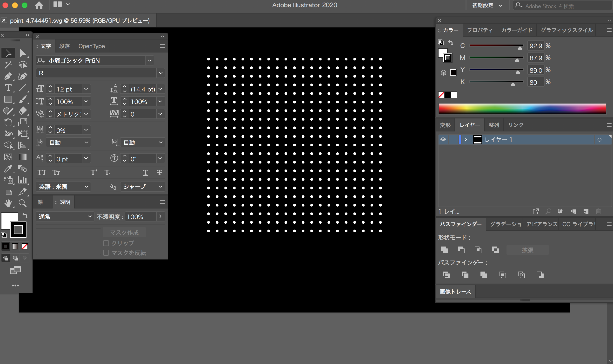Screen dimensions: 613x364
Task: Select the Direct Selection tool
Action: 23,53
